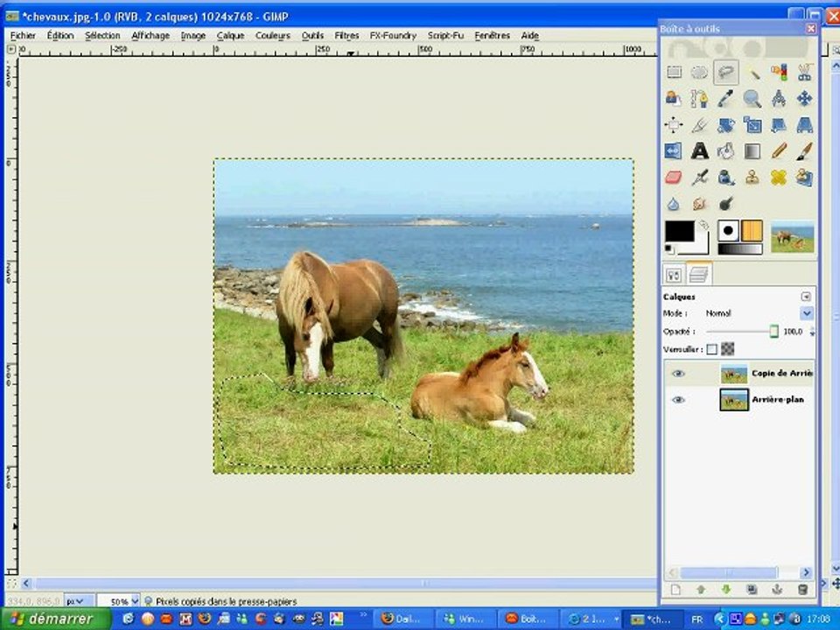Anchor the floating layer
840x630 pixels.
777,589
